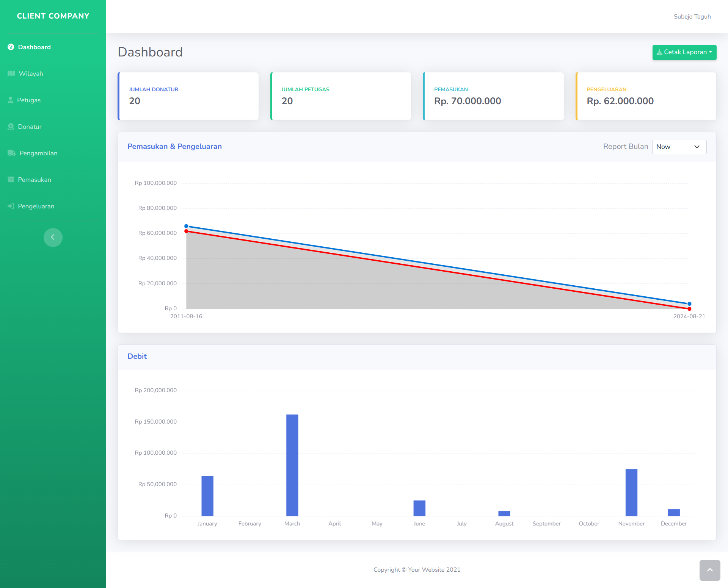Click the Pemasukan archive box icon
This screenshot has width=728, height=588.
pos(11,180)
